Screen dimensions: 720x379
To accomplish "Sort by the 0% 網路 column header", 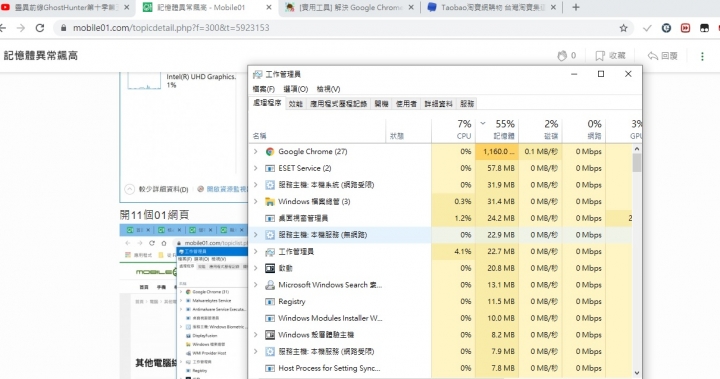I will [x=584, y=130].
